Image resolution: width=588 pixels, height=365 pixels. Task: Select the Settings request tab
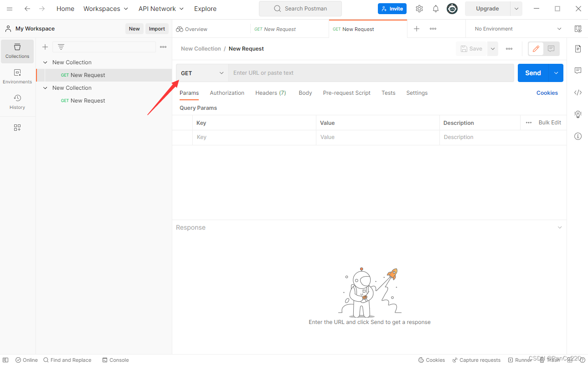click(x=417, y=93)
